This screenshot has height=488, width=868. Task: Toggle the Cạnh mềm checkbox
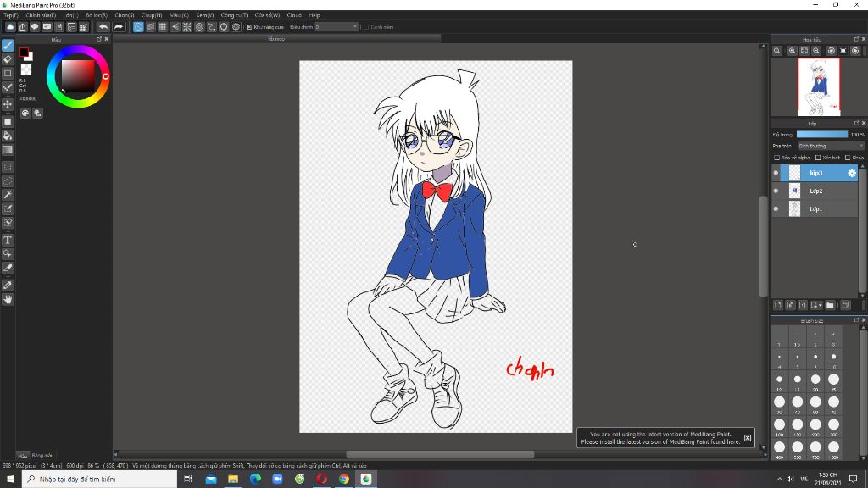[365, 27]
